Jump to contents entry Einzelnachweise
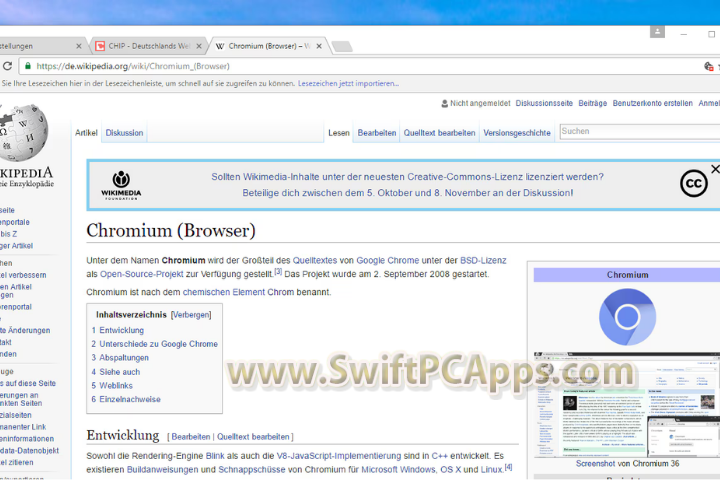The height and width of the screenshot is (480, 720). (126, 400)
